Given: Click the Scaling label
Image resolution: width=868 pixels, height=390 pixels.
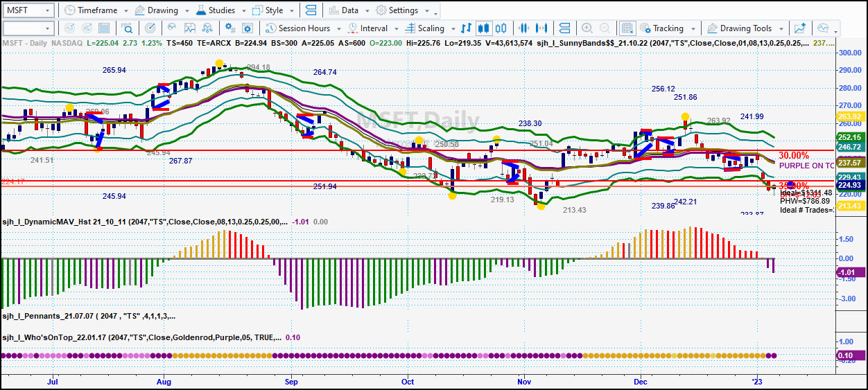Looking at the screenshot, I should coord(431,28).
